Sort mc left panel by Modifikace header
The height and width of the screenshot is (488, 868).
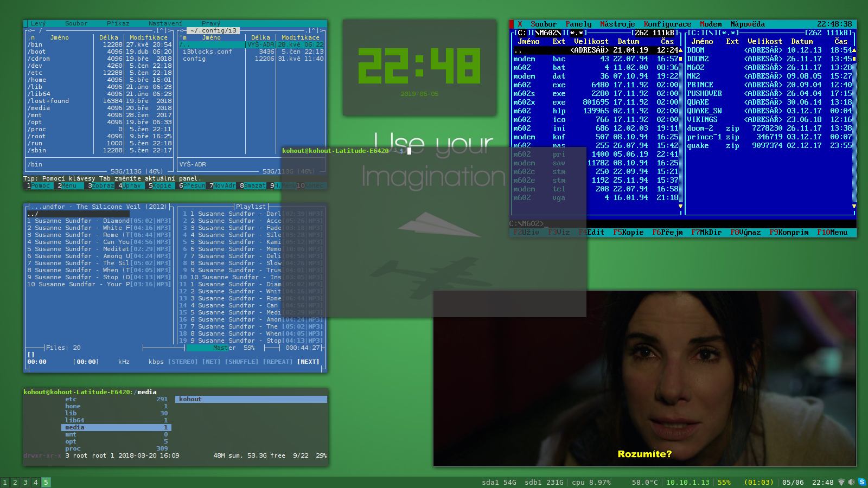click(x=149, y=37)
